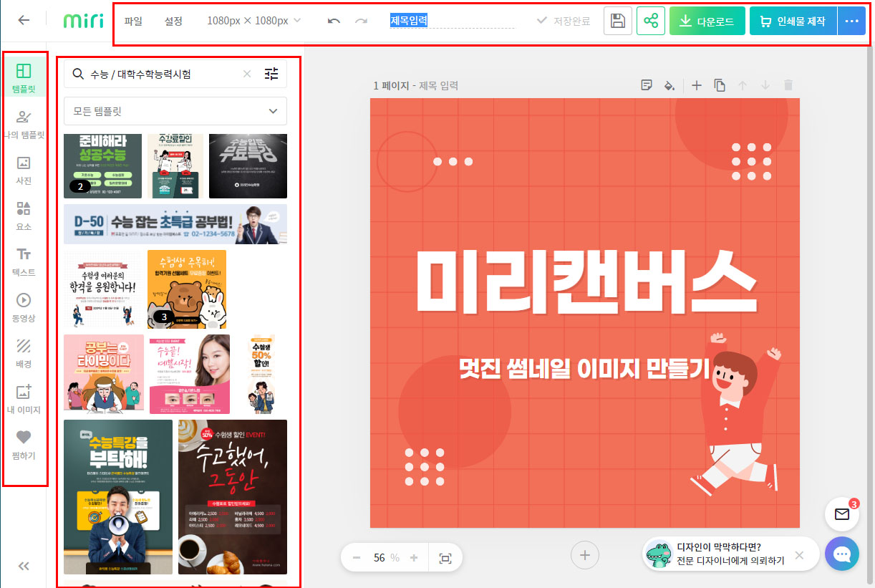The height and width of the screenshot is (588, 875).
Task: Select the 수능특강을 부탁해 template
Action: (118, 496)
